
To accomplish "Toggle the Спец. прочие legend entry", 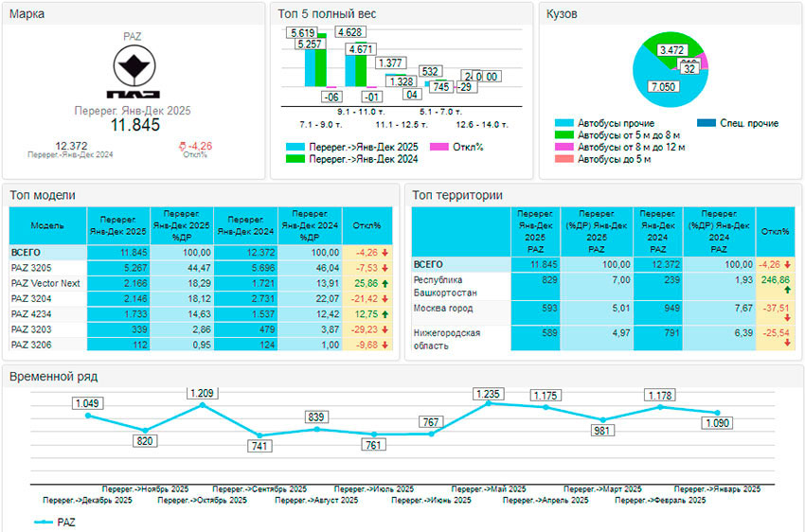I will tap(737, 123).
